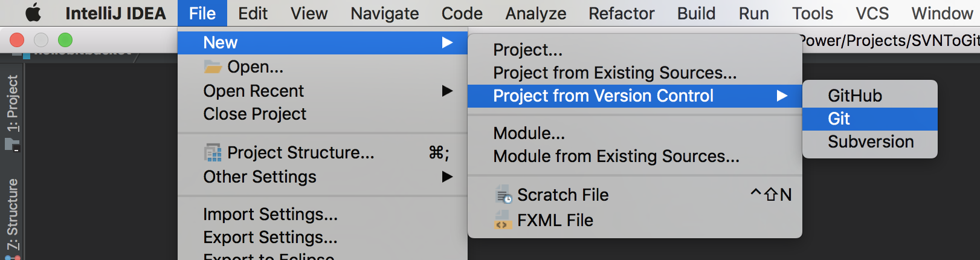Click the FXML File icon
This screenshot has height=260, width=980.
tap(502, 220)
